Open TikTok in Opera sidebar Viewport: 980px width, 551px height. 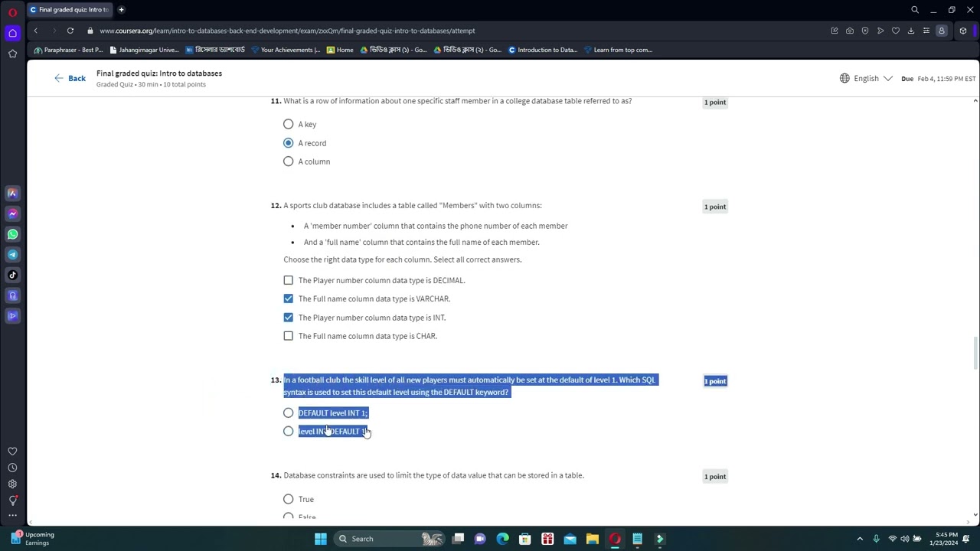click(12, 275)
